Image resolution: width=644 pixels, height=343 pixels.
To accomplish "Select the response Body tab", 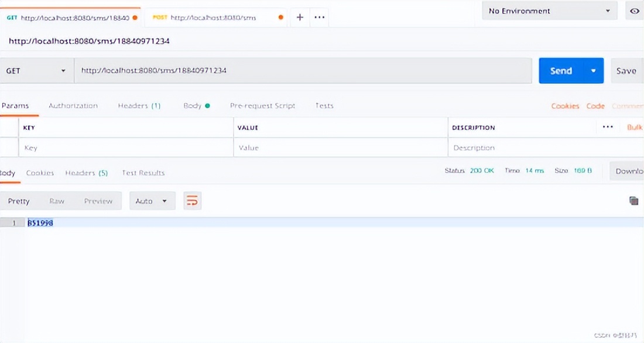I will click(x=8, y=173).
